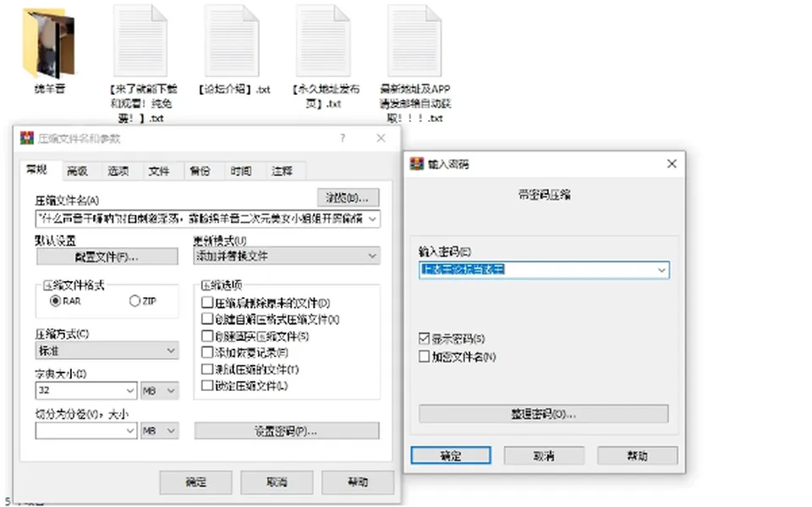Click the 设置密码 button
Viewport: 812px width, 507px height.
point(287,431)
